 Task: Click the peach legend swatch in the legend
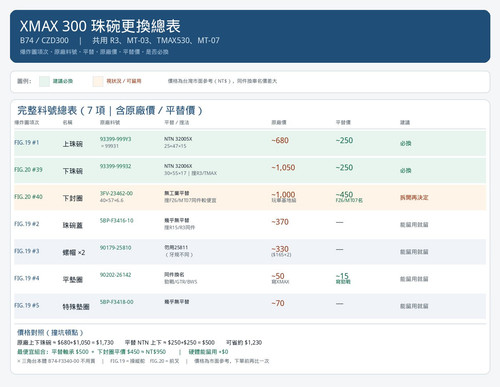pyautogui.click(x=98, y=81)
